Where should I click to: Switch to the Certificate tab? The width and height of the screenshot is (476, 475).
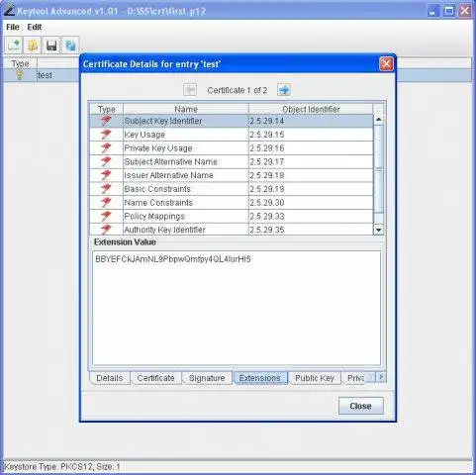coord(155,378)
